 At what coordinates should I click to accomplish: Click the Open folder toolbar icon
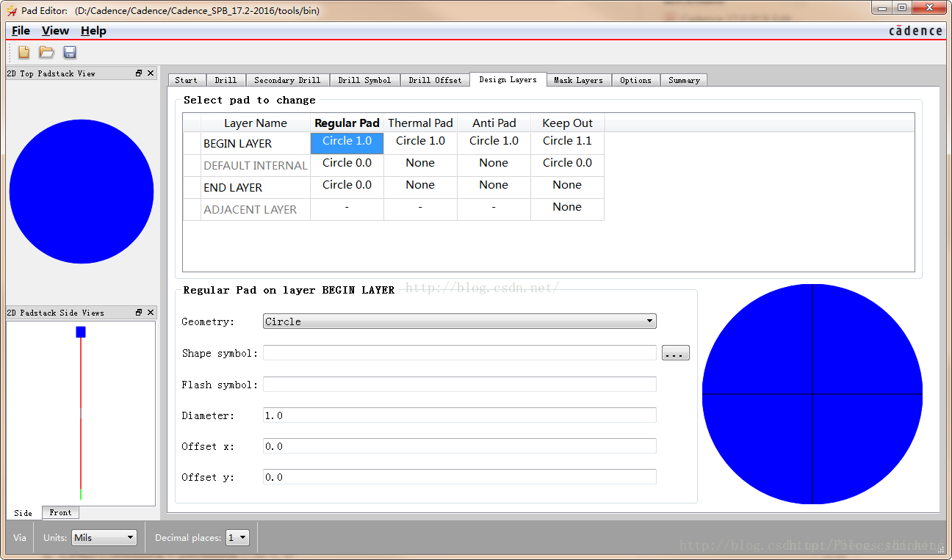[x=46, y=52]
